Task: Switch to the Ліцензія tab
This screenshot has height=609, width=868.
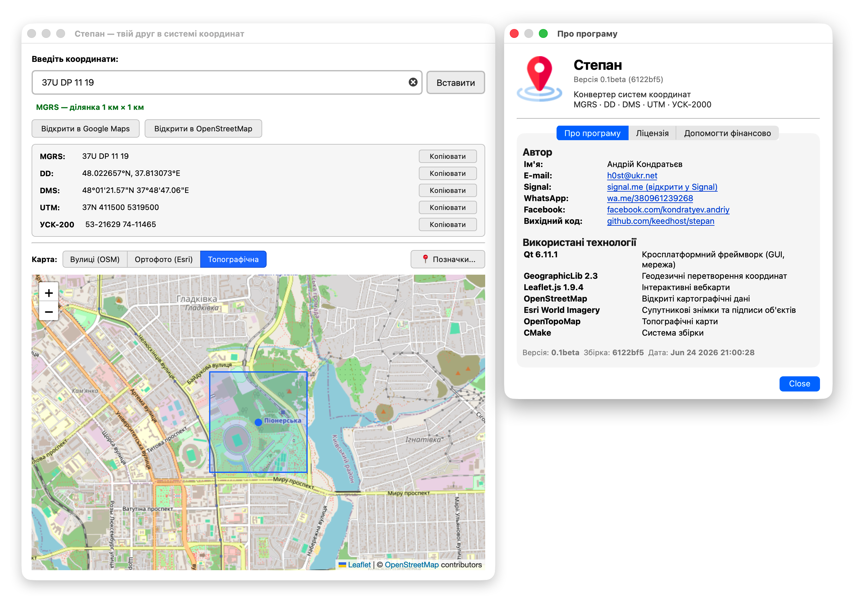Action: pyautogui.click(x=652, y=133)
